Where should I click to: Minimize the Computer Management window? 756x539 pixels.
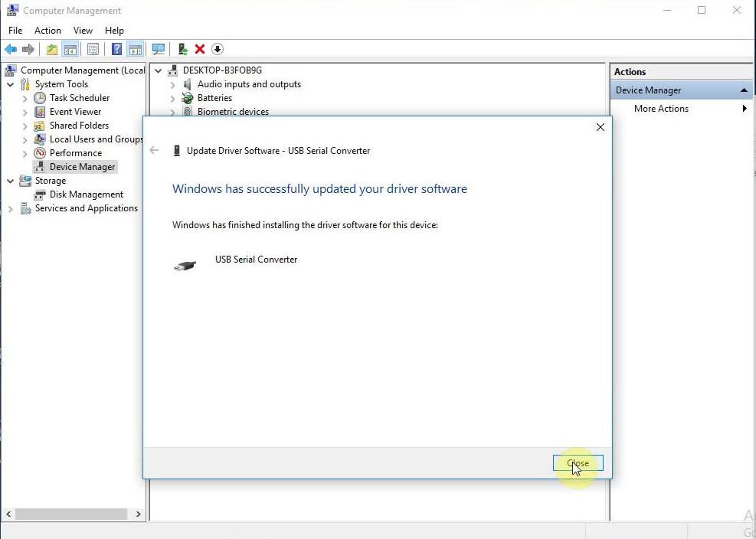click(667, 10)
